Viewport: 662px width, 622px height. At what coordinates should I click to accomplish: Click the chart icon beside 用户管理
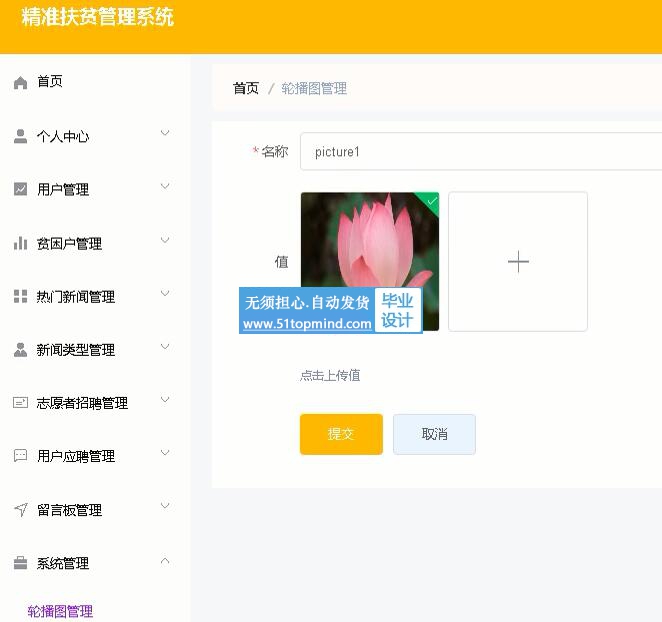tap(20, 189)
